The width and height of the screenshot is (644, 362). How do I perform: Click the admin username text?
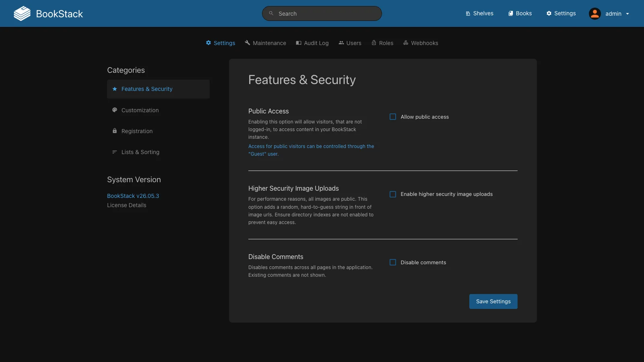click(613, 14)
